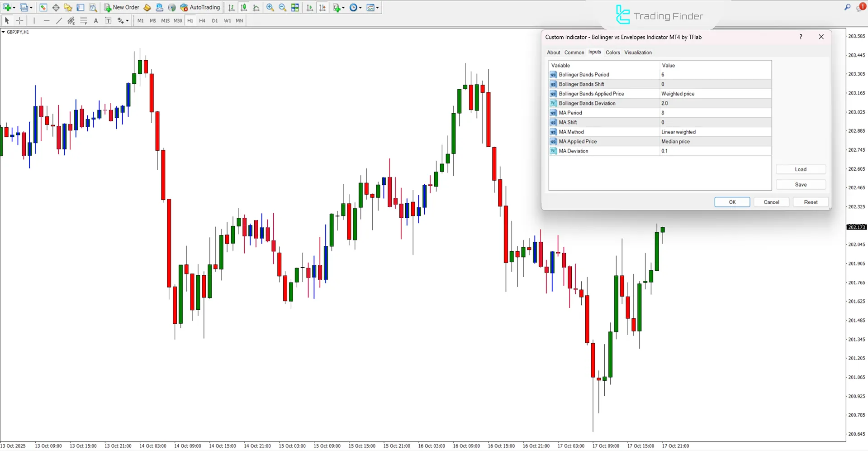Open a New Order
Image resolution: width=868 pixels, height=451 pixels.
pos(121,7)
